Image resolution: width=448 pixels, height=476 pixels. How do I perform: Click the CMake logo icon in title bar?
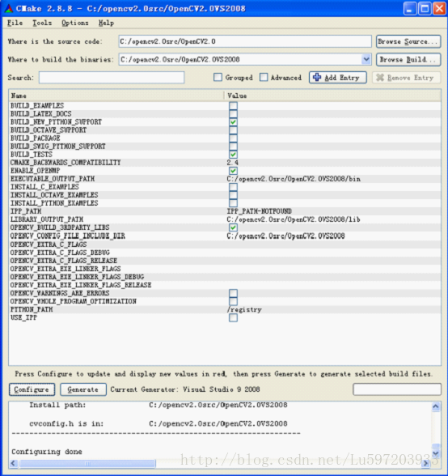coord(9,8)
